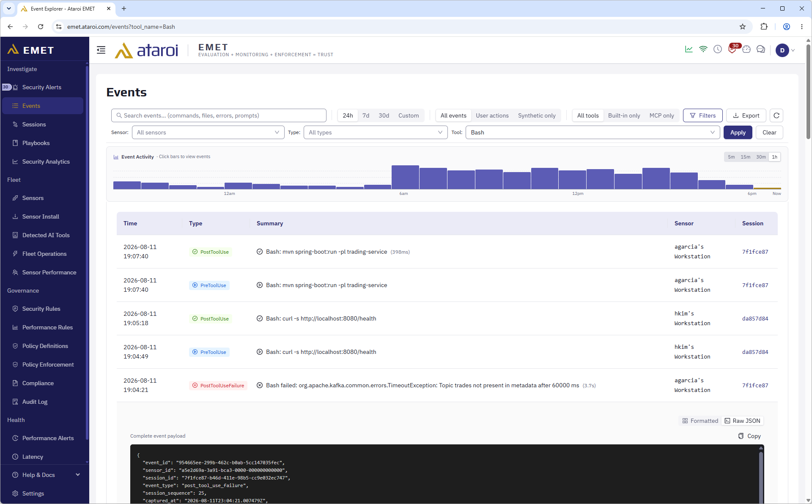Open the chat support icon in header

pos(761,49)
